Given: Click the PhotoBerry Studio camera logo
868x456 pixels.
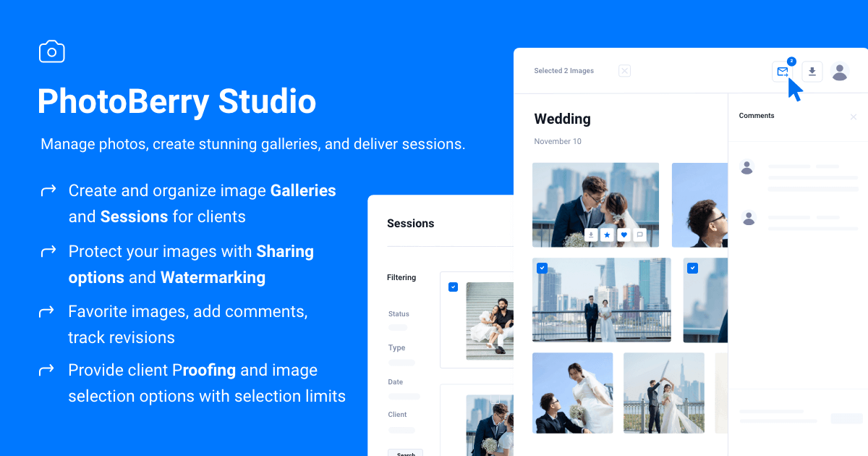Looking at the screenshot, I should 51,51.
